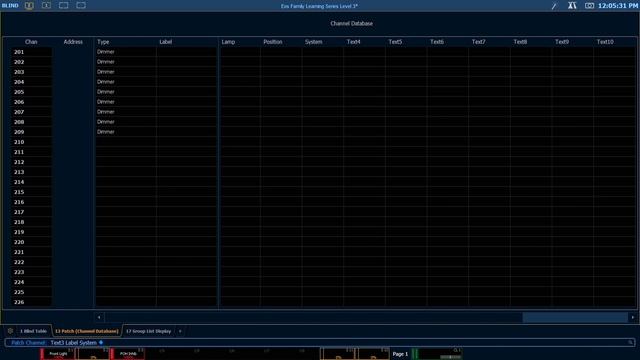Click Dimmer type cell of channel 208
640x360 pixels.
(x=126, y=122)
